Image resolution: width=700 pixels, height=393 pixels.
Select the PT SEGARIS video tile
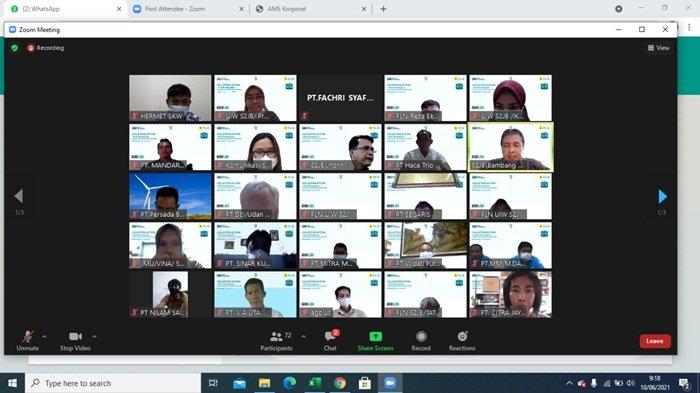(425, 196)
